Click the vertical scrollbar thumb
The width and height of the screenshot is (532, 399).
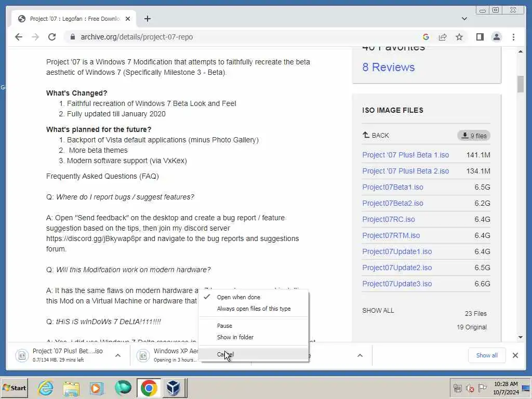[521, 84]
